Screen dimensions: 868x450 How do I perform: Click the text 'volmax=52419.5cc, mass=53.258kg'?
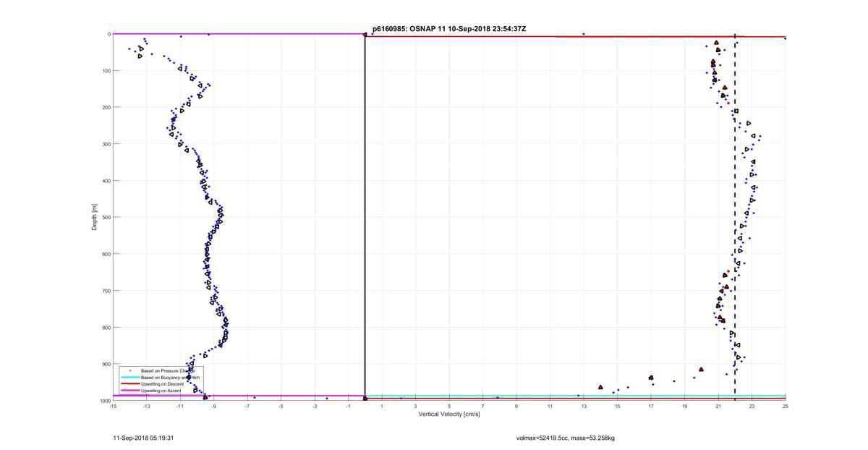point(565,438)
